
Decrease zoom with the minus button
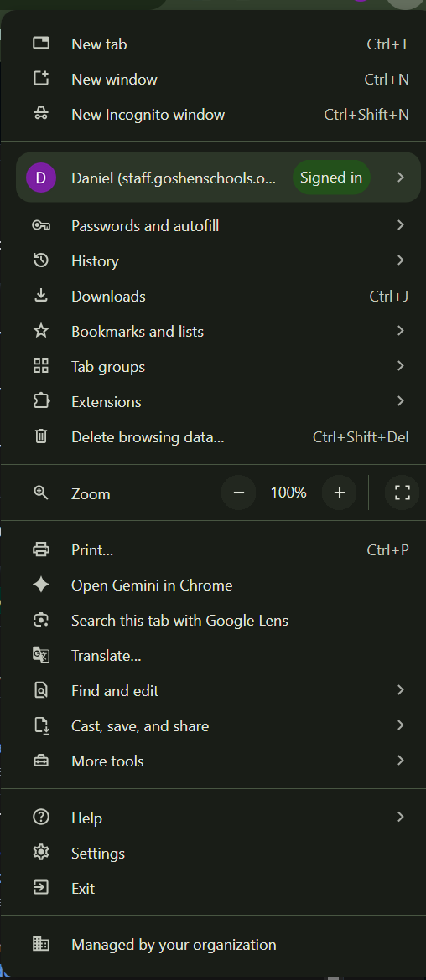point(238,493)
